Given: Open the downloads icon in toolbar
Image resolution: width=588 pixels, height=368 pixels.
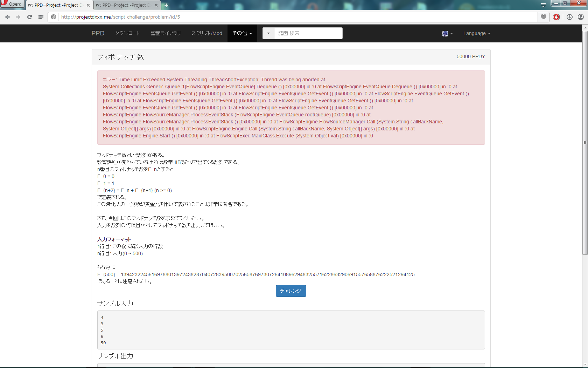Looking at the screenshot, I should tap(569, 17).
